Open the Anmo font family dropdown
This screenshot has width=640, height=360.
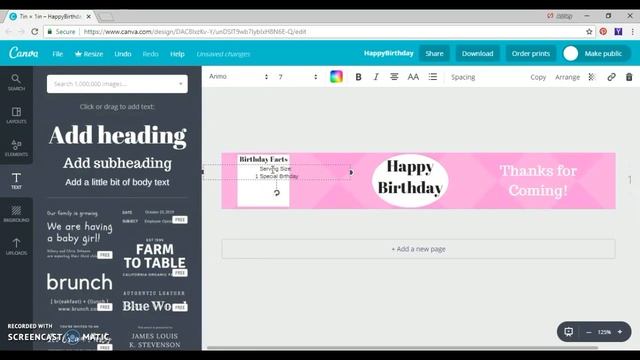pyautogui.click(x=239, y=77)
